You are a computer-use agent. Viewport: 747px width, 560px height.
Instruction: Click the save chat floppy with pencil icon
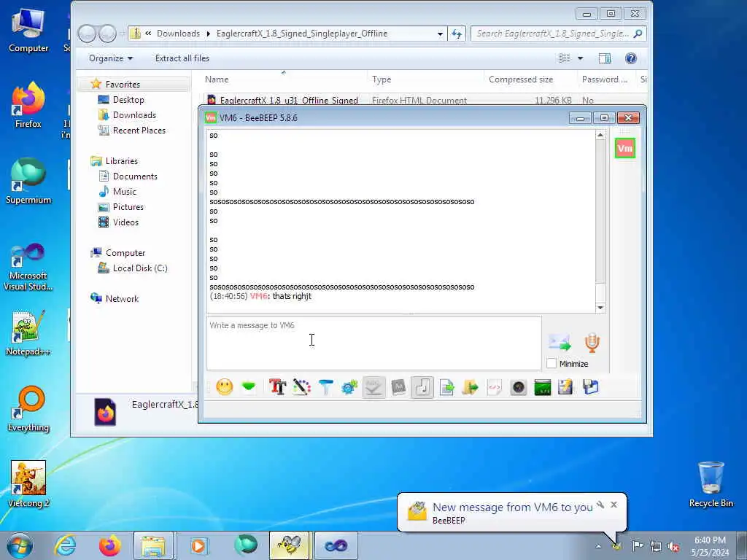(x=565, y=387)
